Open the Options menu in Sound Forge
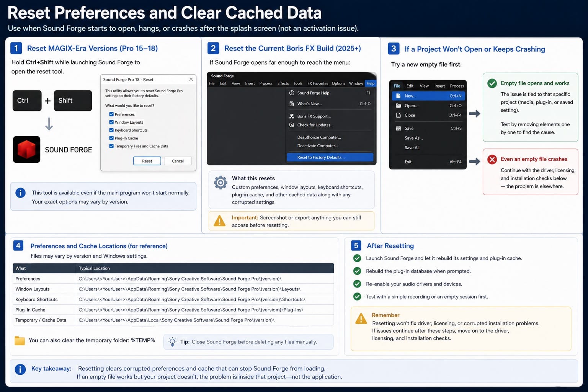This screenshot has width=588, height=392. coord(338,83)
